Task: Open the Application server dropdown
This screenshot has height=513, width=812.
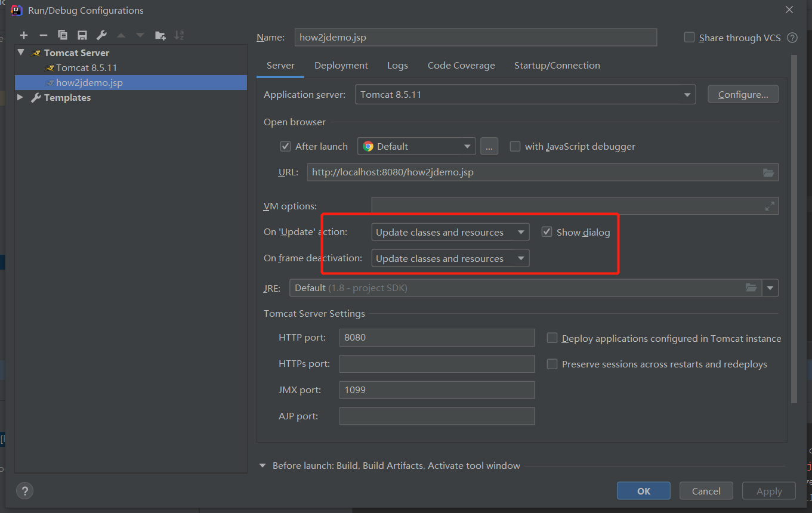Action: (525, 94)
